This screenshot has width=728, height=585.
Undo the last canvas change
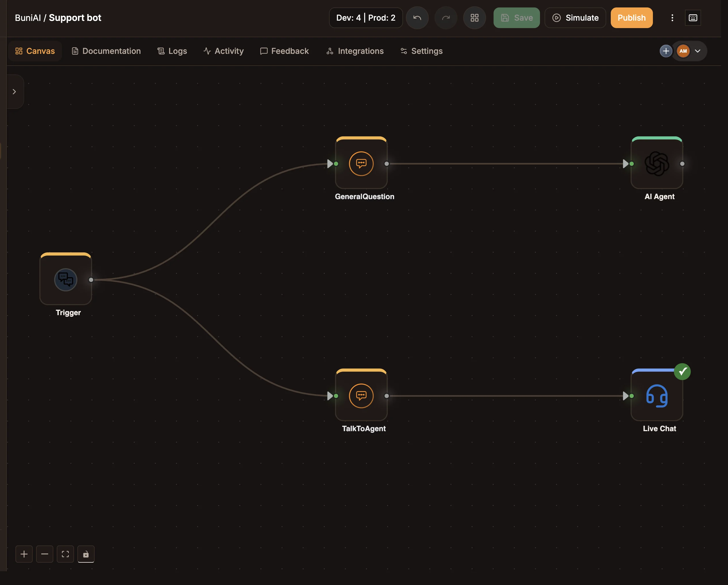[417, 18]
